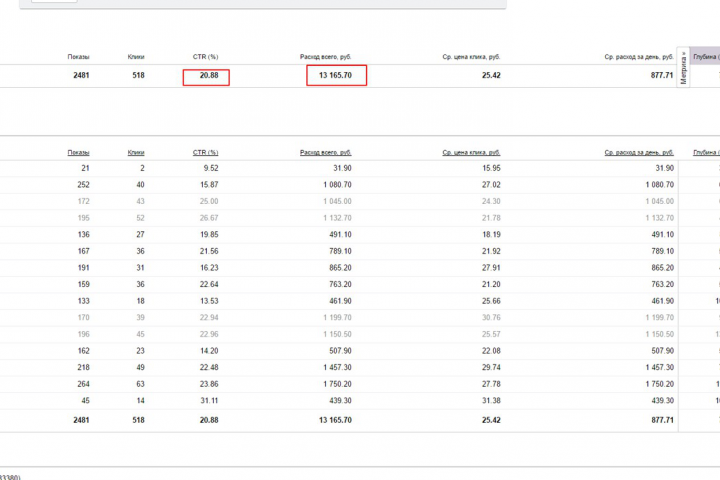The height and width of the screenshot is (480, 720).
Task: Select CTR value 19.85
Action: (209, 234)
